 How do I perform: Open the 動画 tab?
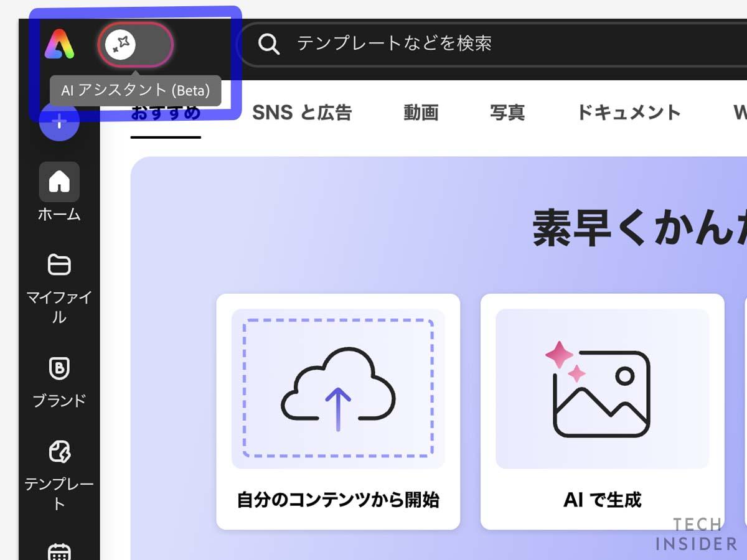click(x=421, y=113)
